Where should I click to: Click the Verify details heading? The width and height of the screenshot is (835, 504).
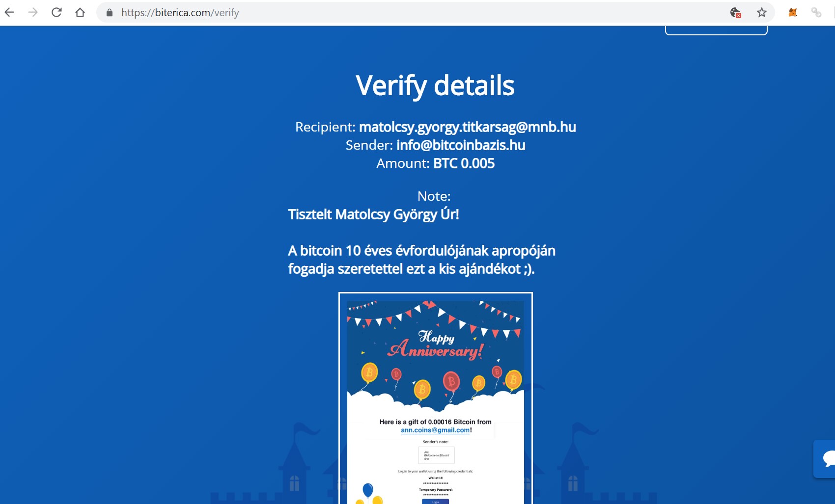coord(435,86)
